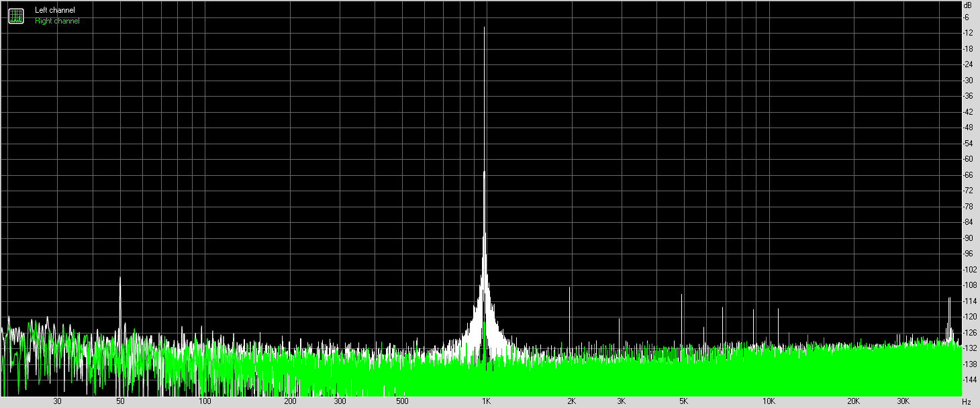980x408 pixels.
Task: Click the 100 Hz frequency axis label
Action: (x=205, y=401)
